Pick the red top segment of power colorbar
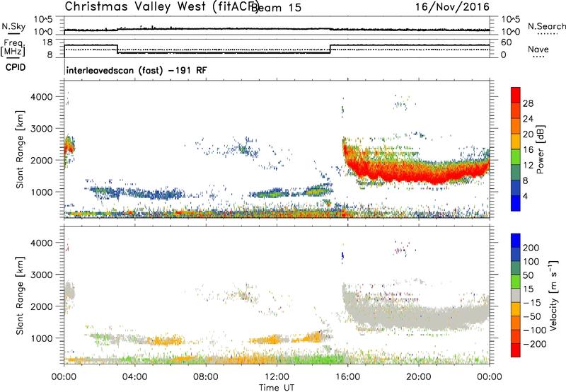The width and height of the screenshot is (566, 392). click(516, 95)
